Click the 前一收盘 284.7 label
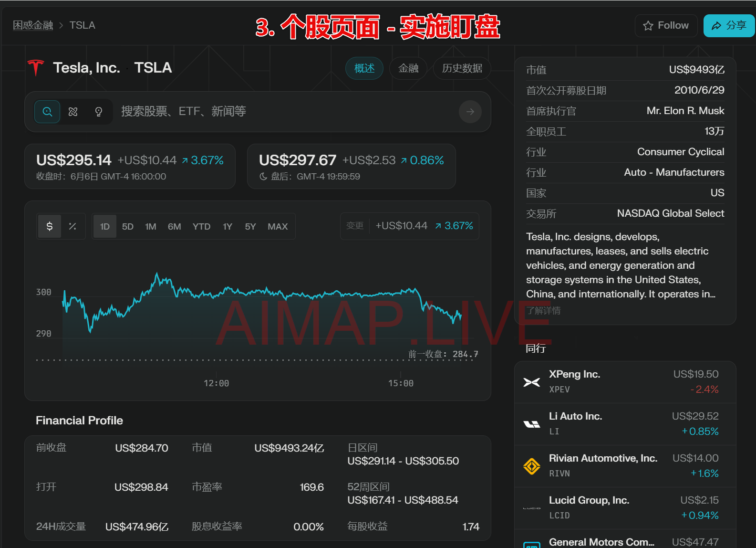756x548 pixels. pos(443,354)
